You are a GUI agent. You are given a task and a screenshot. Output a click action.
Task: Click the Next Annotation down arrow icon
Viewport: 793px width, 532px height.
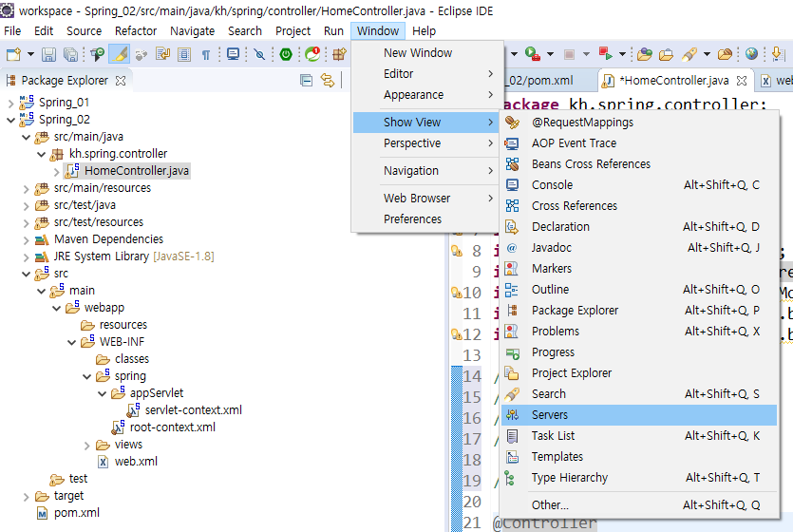[x=779, y=53]
